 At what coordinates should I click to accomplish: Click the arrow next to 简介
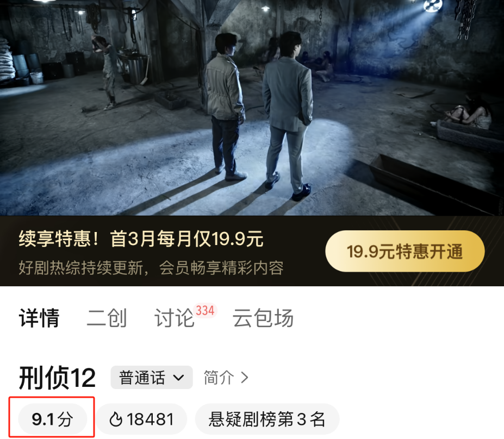[x=245, y=378]
